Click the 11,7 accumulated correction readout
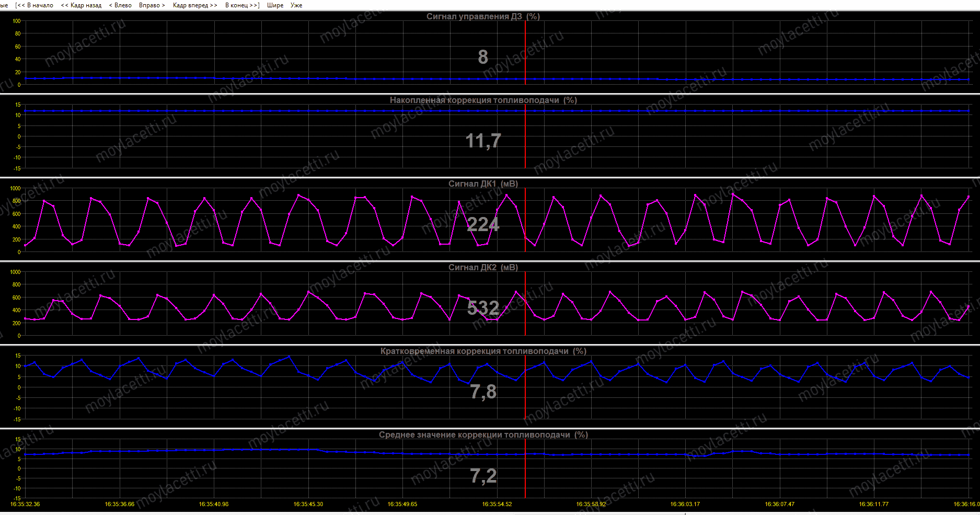Image resolution: width=980 pixels, height=515 pixels. coord(483,141)
